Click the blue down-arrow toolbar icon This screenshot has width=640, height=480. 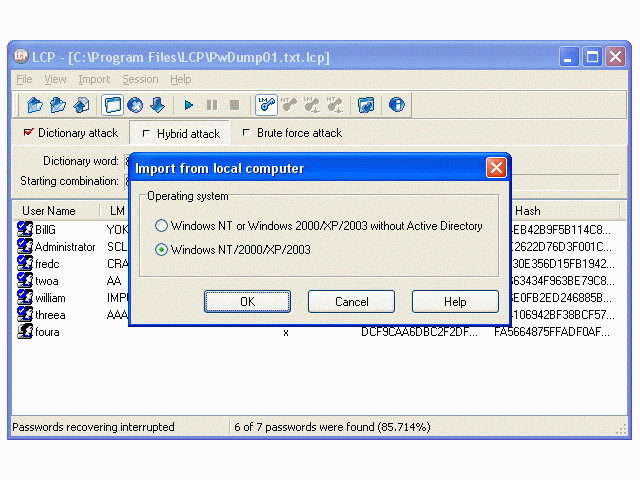pos(158,105)
